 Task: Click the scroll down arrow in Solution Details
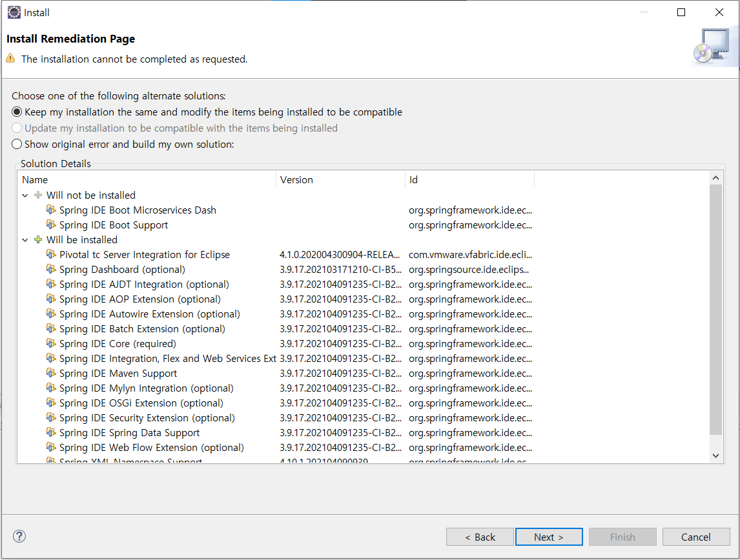tap(715, 455)
